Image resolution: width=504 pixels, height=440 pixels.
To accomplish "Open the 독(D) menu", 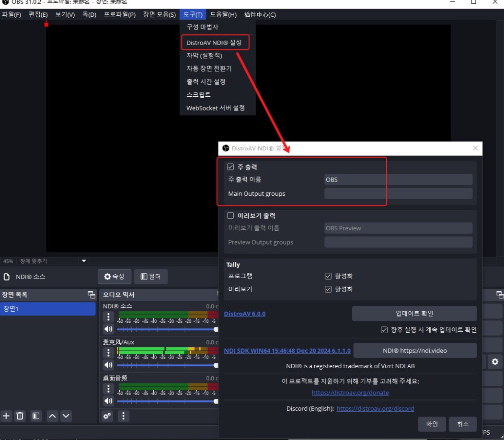I will pyautogui.click(x=90, y=14).
